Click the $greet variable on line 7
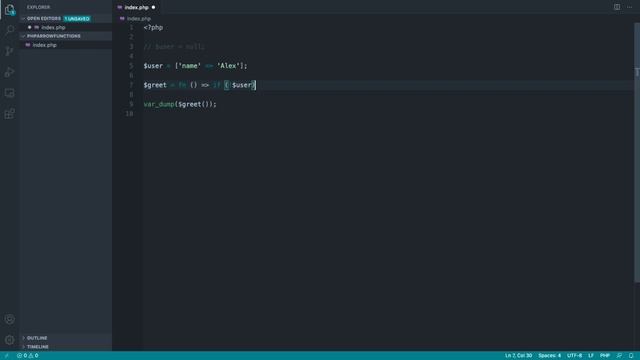 click(x=155, y=85)
